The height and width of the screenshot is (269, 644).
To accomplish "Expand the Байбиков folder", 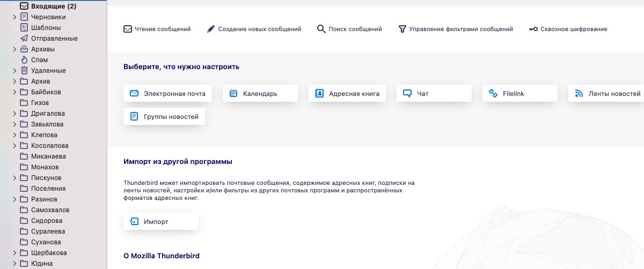I will coord(14,92).
